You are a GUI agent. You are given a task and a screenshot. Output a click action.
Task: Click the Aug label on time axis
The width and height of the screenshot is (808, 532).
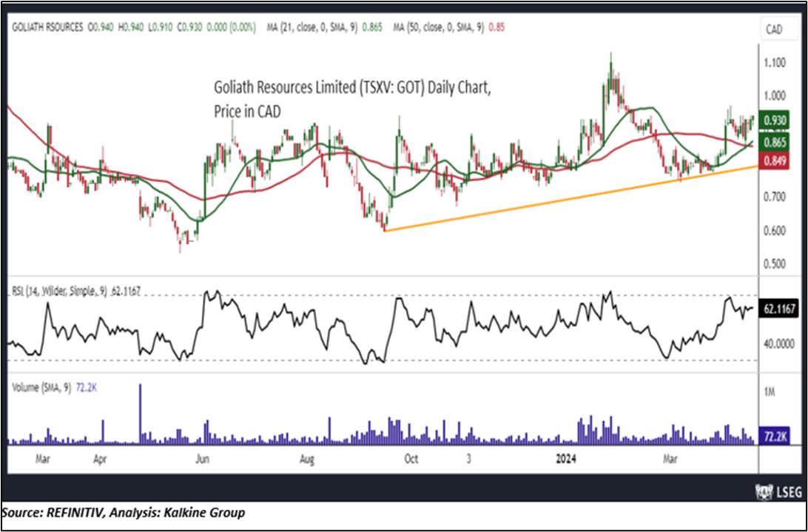click(307, 458)
